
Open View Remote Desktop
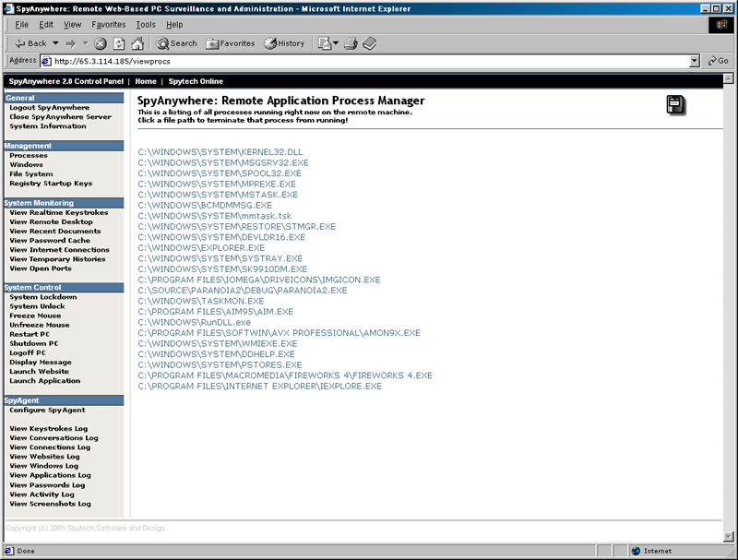tap(51, 221)
